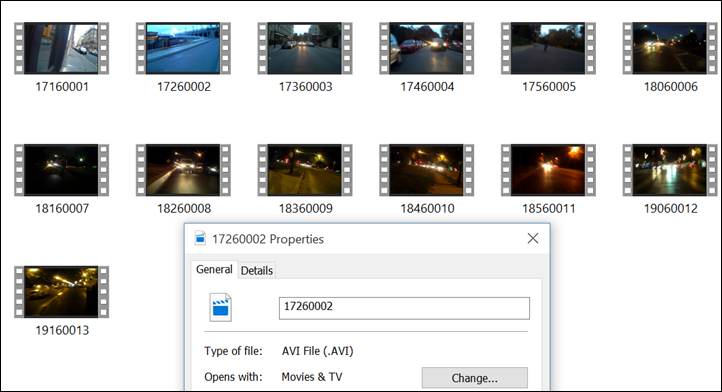Click the Movies & TV opens-with text

pos(312,377)
